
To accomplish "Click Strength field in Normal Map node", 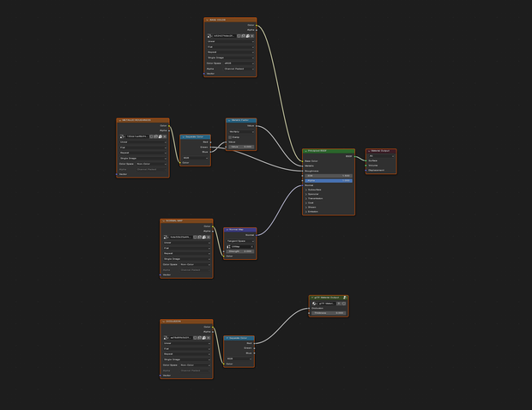I will coord(240,251).
